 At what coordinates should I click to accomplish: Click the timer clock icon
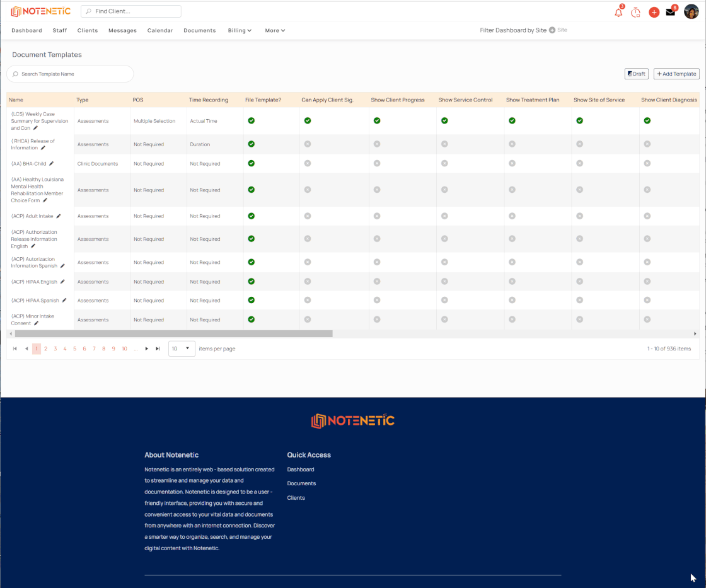pos(635,12)
